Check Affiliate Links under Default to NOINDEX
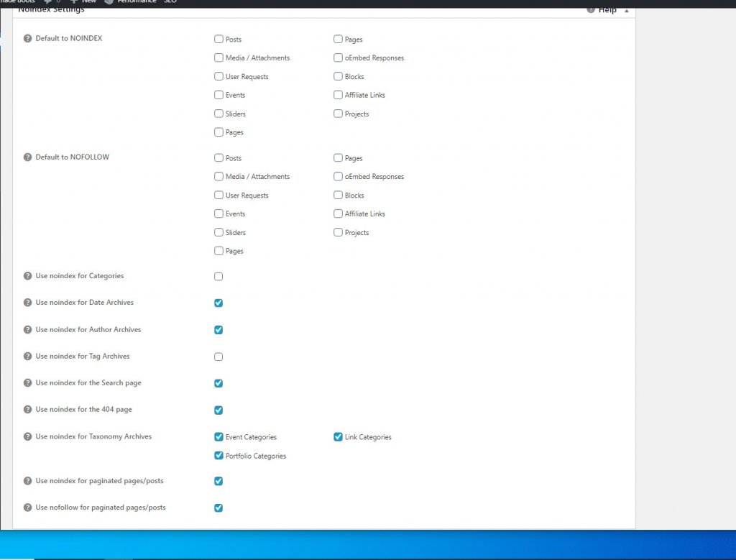736x560 pixels. pyautogui.click(x=338, y=95)
